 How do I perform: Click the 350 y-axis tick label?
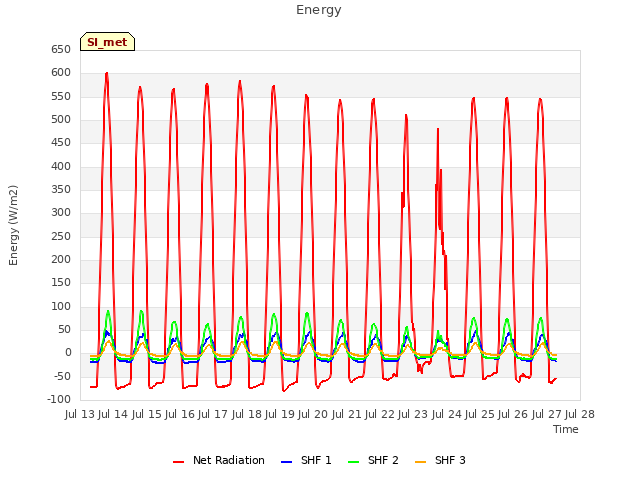61,190
